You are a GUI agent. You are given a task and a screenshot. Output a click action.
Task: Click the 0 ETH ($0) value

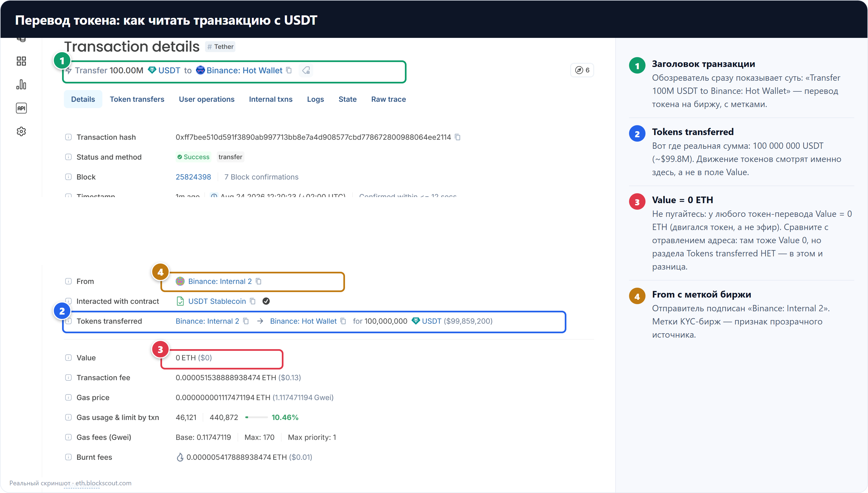194,358
